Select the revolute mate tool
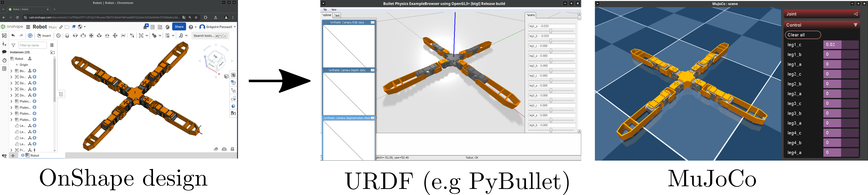The width and height of the screenshot is (868, 195). [x=75, y=36]
